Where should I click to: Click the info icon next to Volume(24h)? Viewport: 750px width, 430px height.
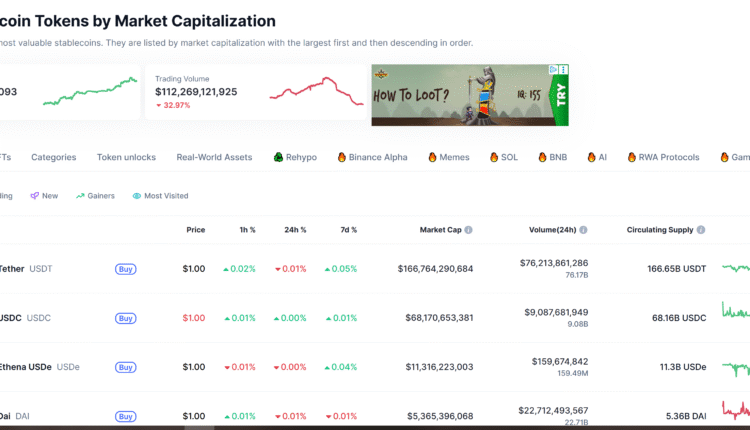583,230
